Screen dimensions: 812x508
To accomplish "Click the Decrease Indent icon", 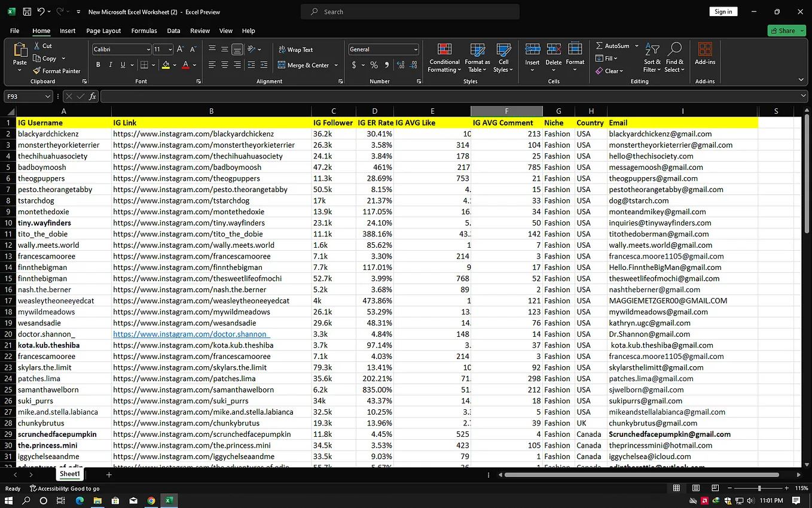I will tap(251, 65).
